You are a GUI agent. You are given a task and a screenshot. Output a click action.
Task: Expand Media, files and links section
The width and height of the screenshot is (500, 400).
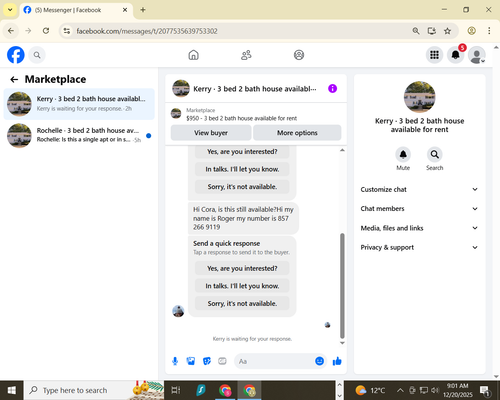[419, 228]
